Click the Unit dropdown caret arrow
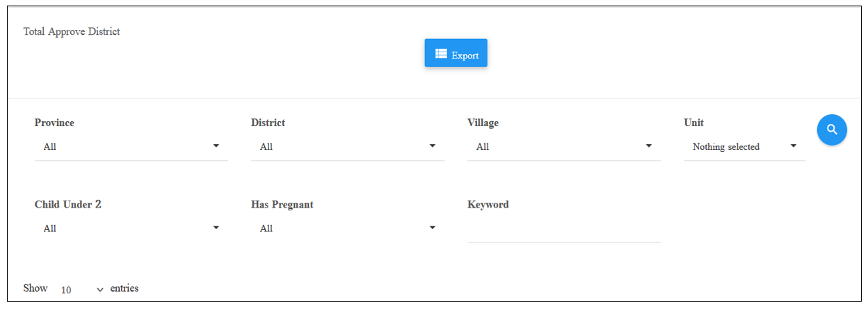The image size is (868, 310). (x=794, y=146)
